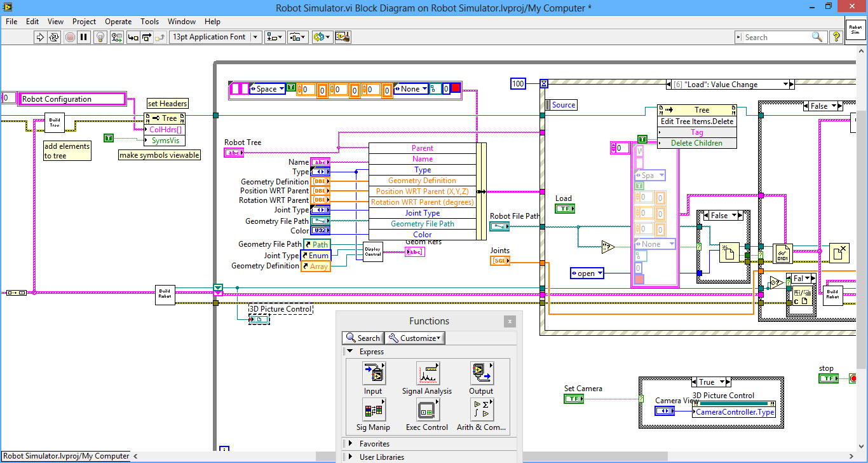This screenshot has width=868, height=463.
Task: Click the Robot Configuration string constant
Action: pyautogui.click(x=72, y=99)
